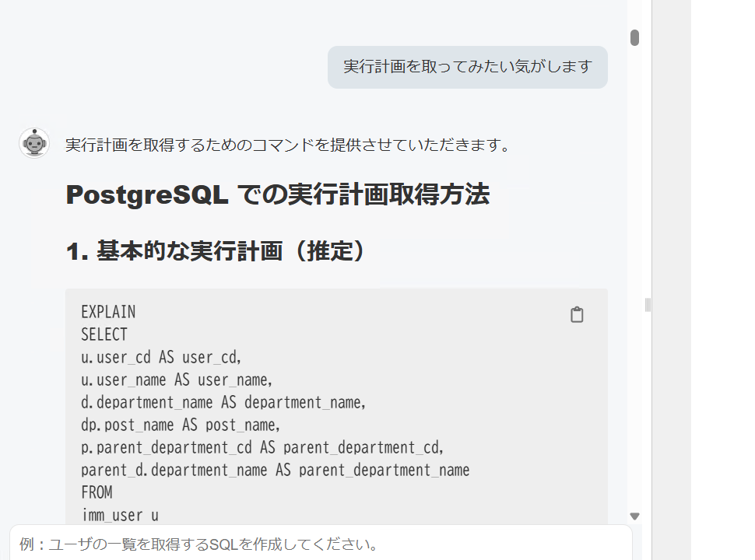This screenshot has height=560, width=755.
Task: Click the dp.post_name AS post_name line
Action: point(181,425)
